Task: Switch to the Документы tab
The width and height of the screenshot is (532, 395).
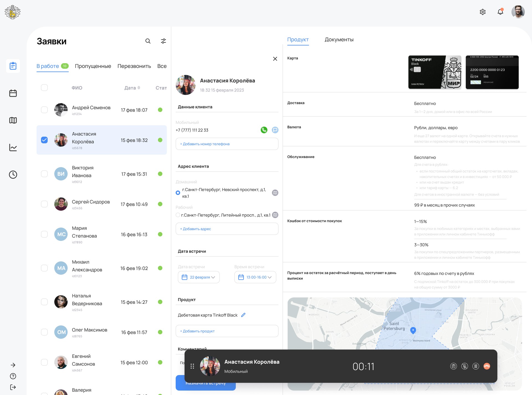Action: point(339,40)
